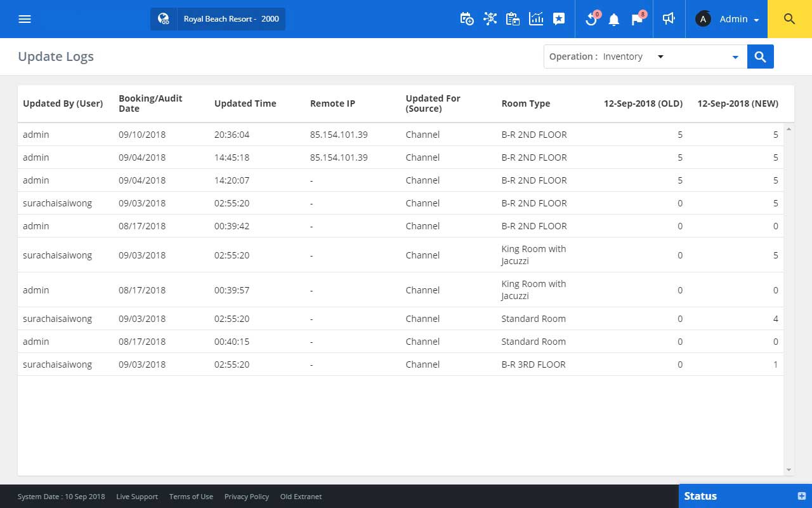Click the blue search logs button
Screen dimensions: 812x508
[761, 57]
